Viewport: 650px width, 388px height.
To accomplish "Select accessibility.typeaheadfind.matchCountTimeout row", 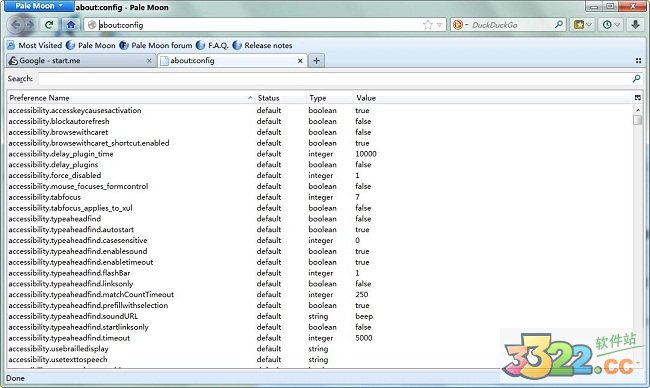I will tap(320, 294).
